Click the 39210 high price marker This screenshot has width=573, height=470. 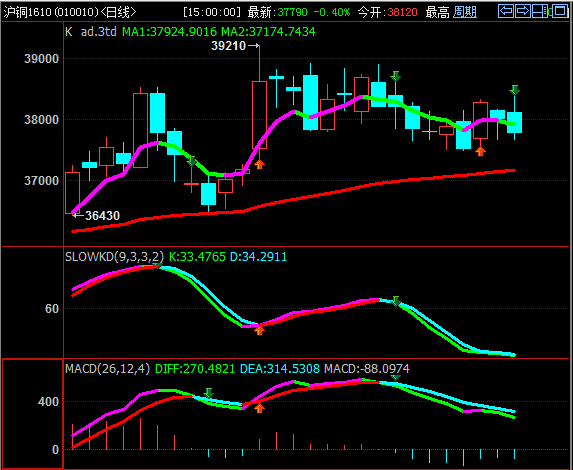235,46
